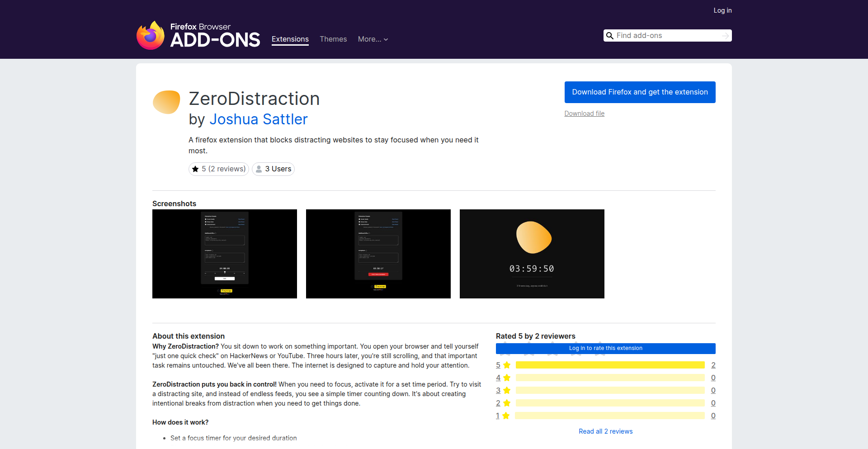Click the 4-star review count "0"
Image resolution: width=868 pixels, height=449 pixels.
[x=713, y=378]
